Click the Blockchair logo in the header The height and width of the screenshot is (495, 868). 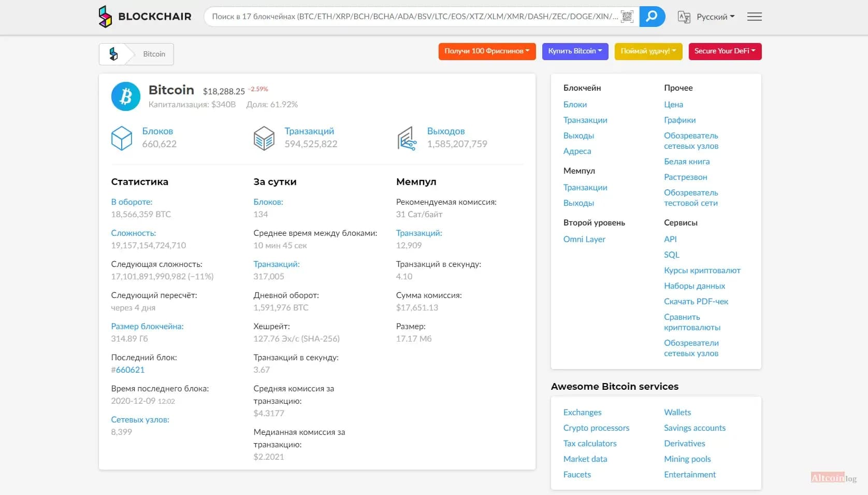pyautogui.click(x=145, y=17)
